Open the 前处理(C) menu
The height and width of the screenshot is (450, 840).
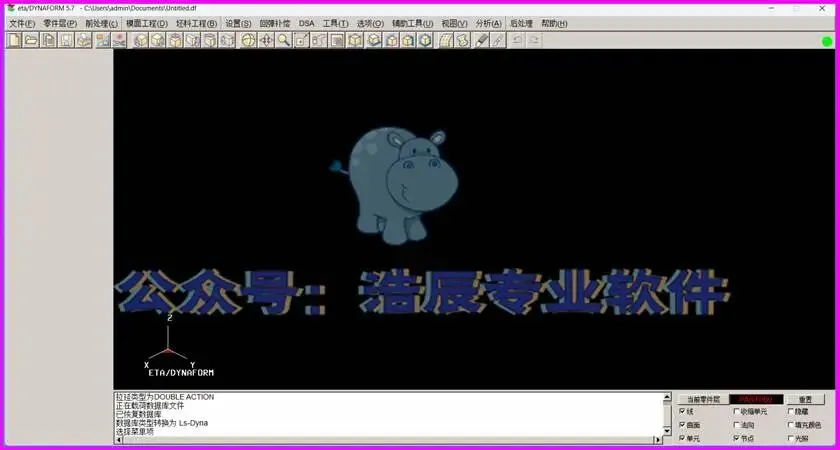tap(101, 24)
